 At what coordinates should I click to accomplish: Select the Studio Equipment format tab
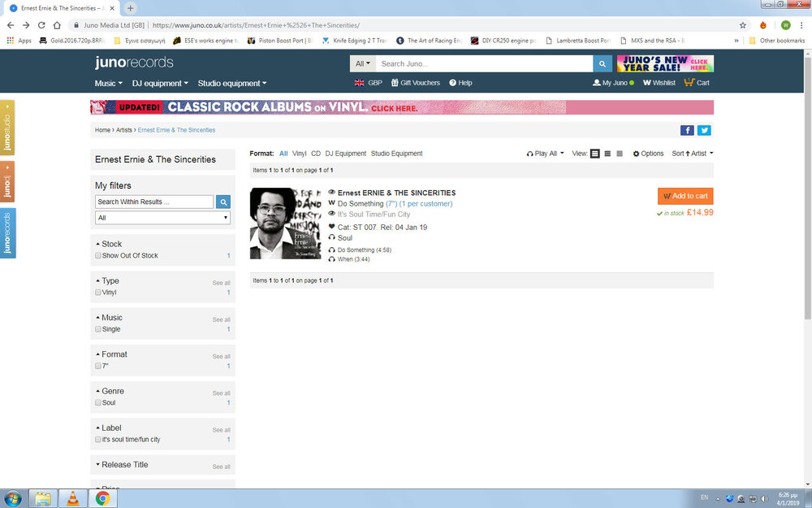397,154
